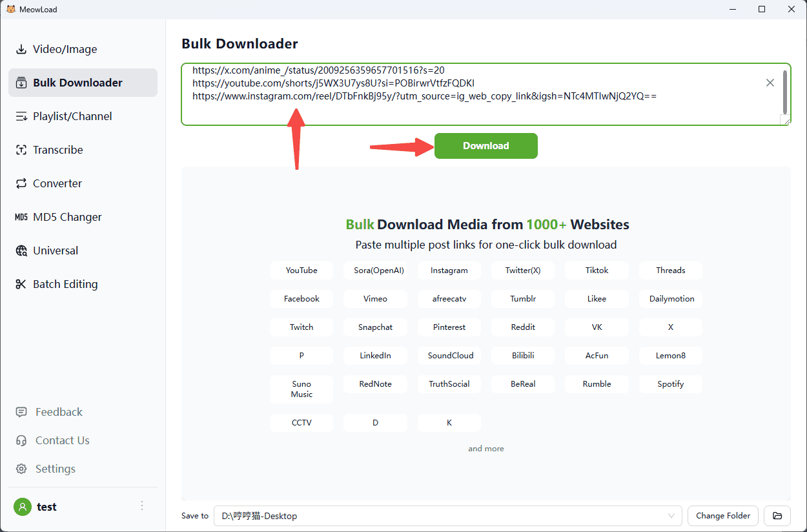This screenshot has width=807, height=532.
Task: Open the Universal globe-search icon
Action: tap(21, 251)
